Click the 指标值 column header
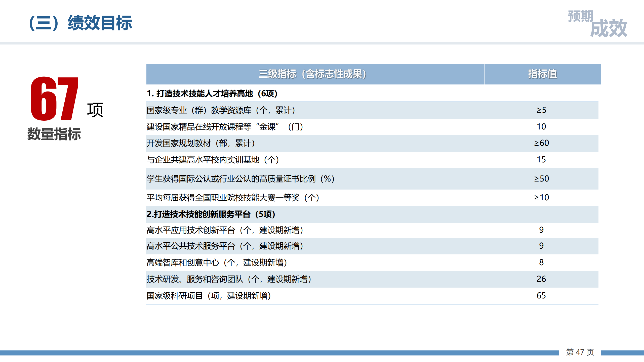The height and width of the screenshot is (362, 644). coord(542,74)
